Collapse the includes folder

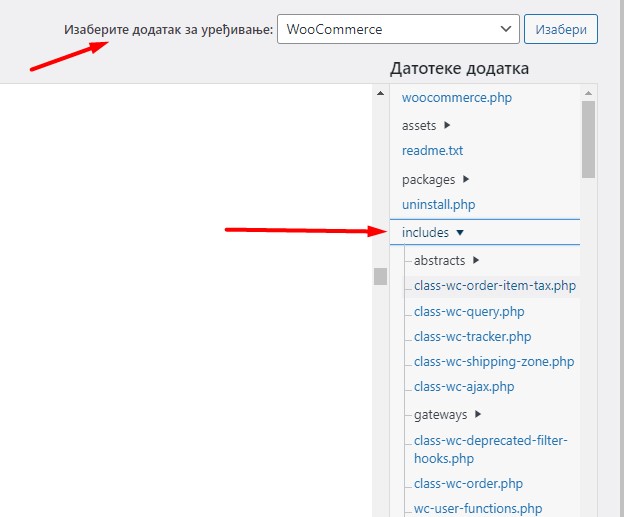433,232
